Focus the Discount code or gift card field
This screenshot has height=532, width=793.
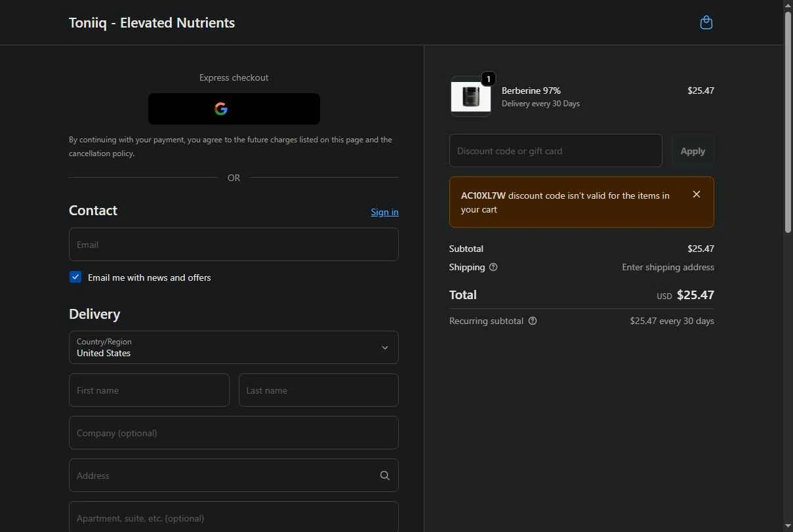click(x=556, y=151)
